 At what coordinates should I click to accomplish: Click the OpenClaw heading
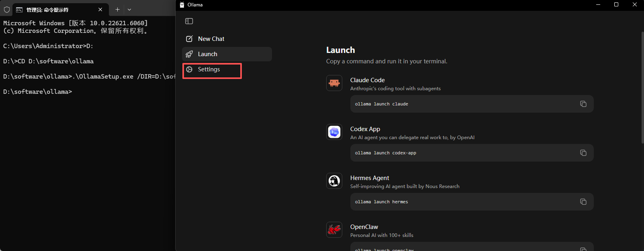364,227
